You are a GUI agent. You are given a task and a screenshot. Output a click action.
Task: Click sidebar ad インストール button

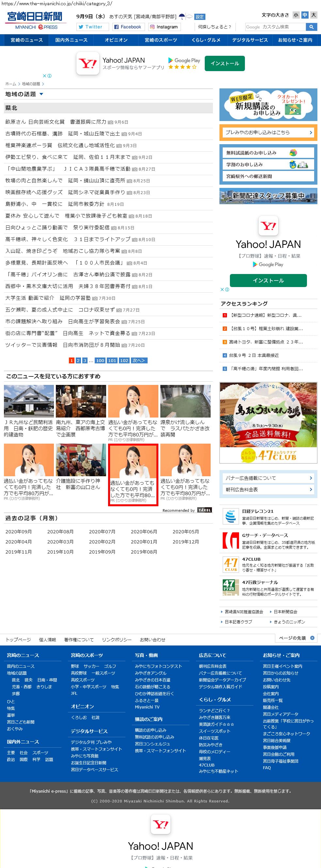(x=268, y=280)
